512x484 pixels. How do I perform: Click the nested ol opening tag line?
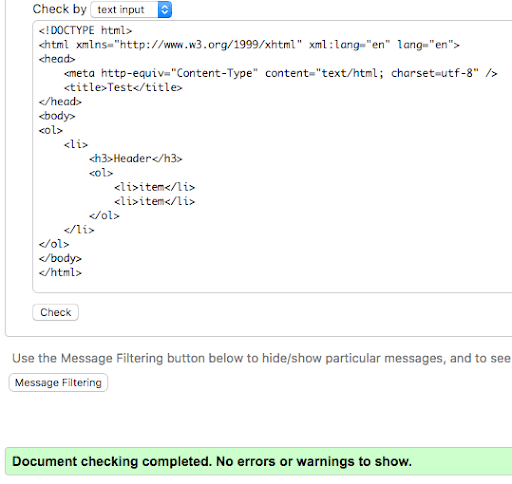[101, 173]
